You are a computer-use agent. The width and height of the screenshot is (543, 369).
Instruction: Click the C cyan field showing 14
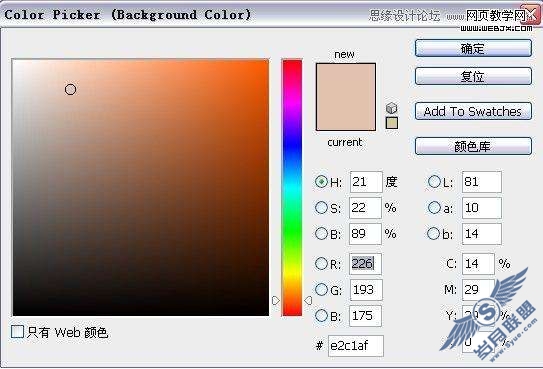478,264
